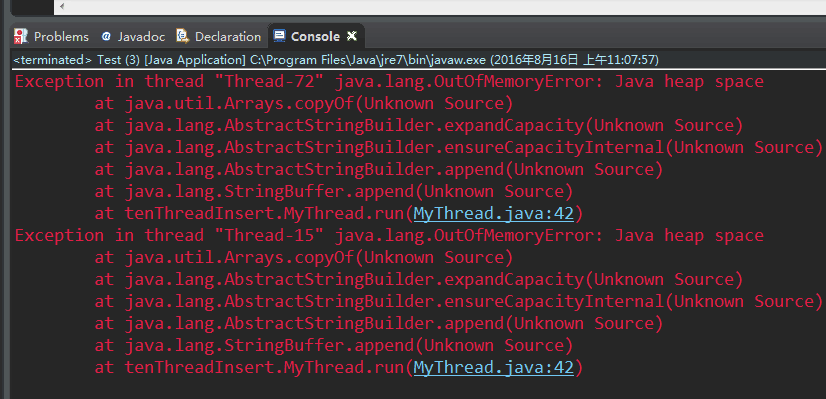826x399 pixels.
Task: Click the Problems tab error icon
Action: [21, 36]
